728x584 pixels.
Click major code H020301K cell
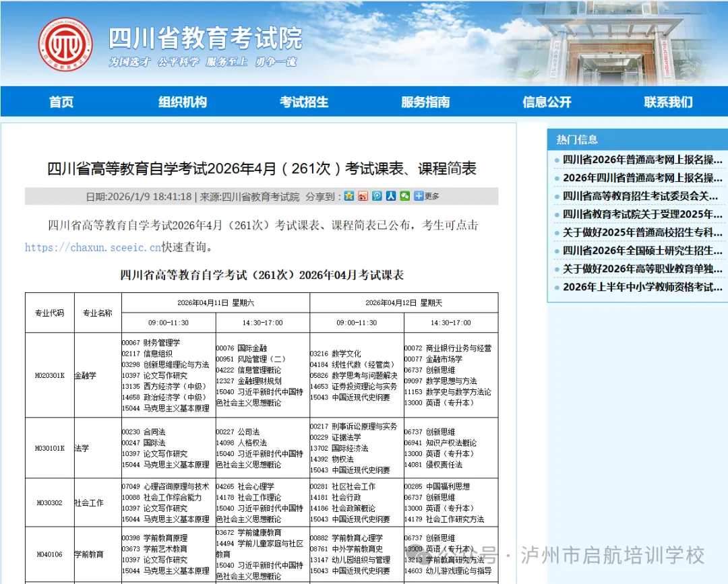50,375
